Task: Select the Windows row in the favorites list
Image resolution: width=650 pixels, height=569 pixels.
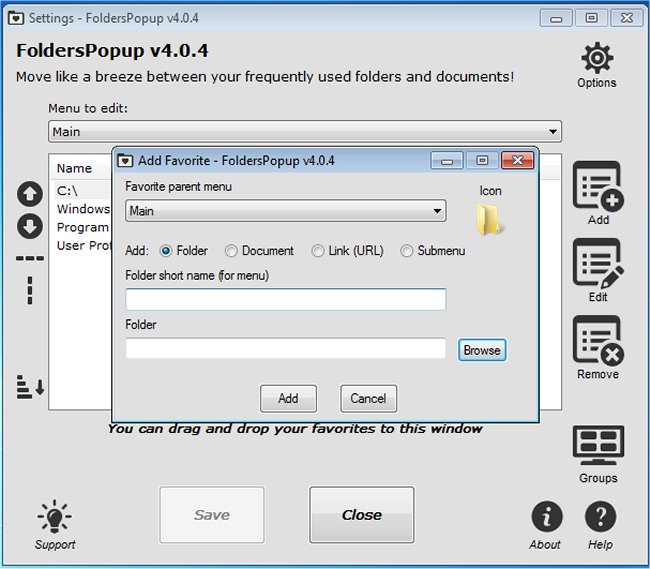Action: (82, 209)
